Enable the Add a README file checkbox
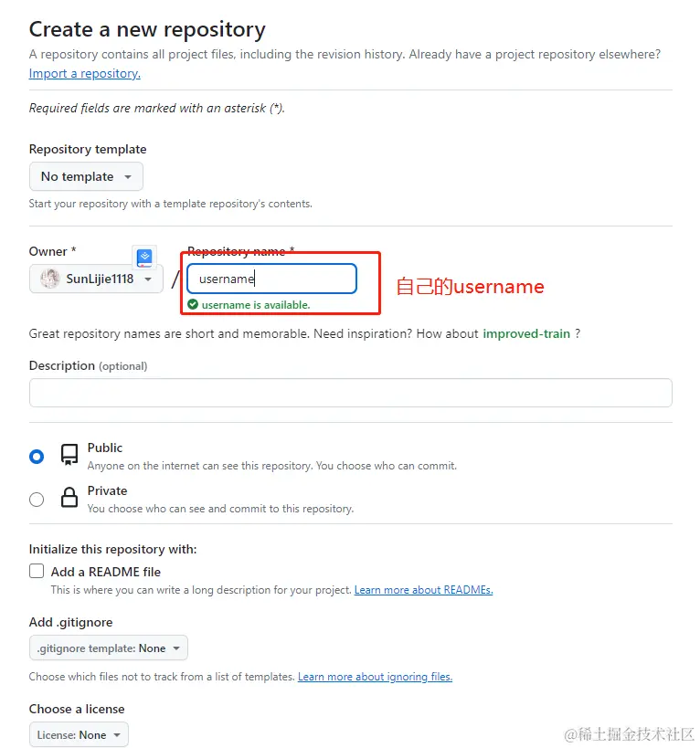Screen dimensions: 700x748 (37, 571)
